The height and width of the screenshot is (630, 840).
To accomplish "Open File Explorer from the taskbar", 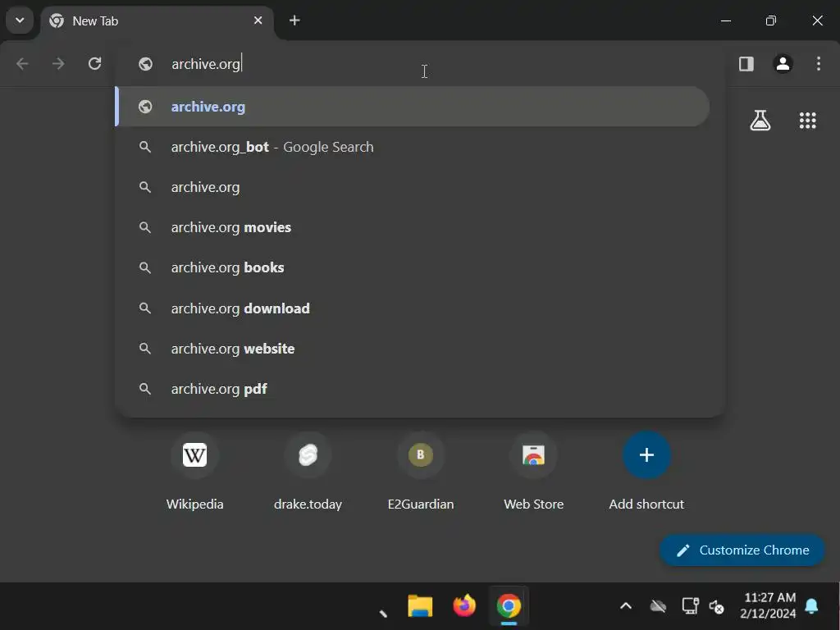I will (420, 606).
